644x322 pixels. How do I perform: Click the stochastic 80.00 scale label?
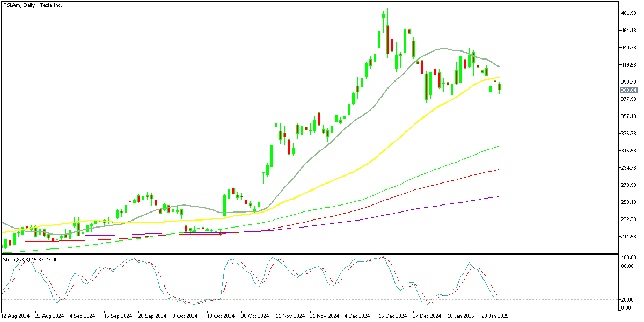(627, 266)
